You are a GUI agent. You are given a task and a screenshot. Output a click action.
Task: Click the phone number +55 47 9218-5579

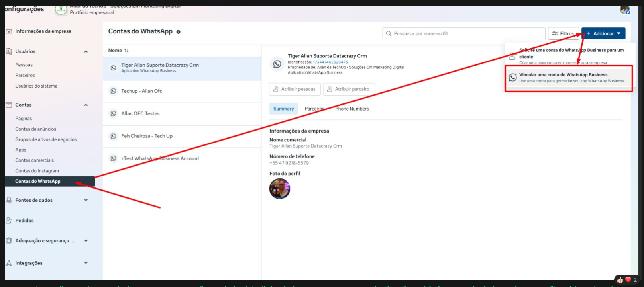click(x=289, y=163)
